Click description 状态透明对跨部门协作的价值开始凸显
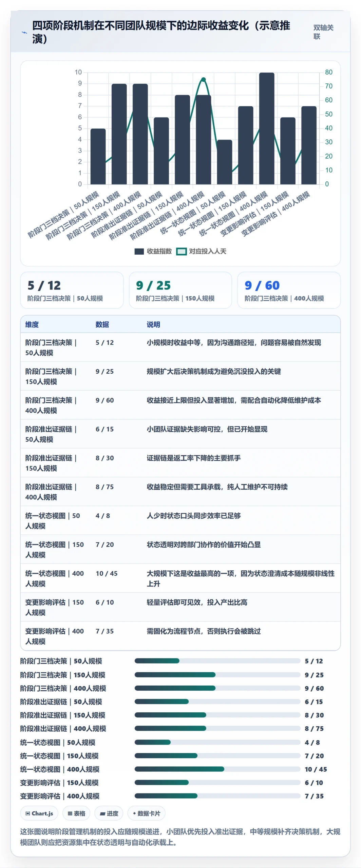Image resolution: width=361 pixels, height=868 pixels. click(204, 545)
